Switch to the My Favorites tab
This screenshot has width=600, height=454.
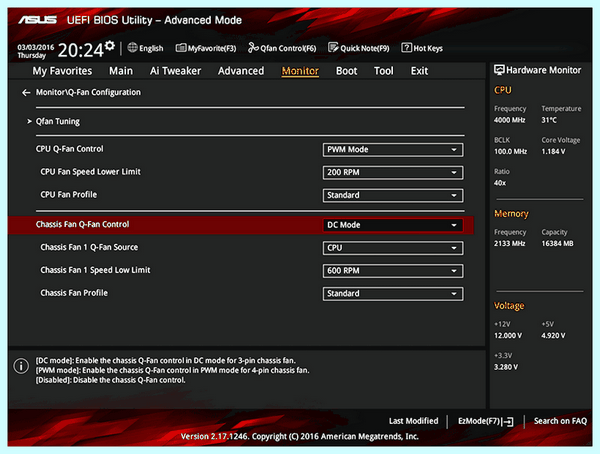point(62,71)
